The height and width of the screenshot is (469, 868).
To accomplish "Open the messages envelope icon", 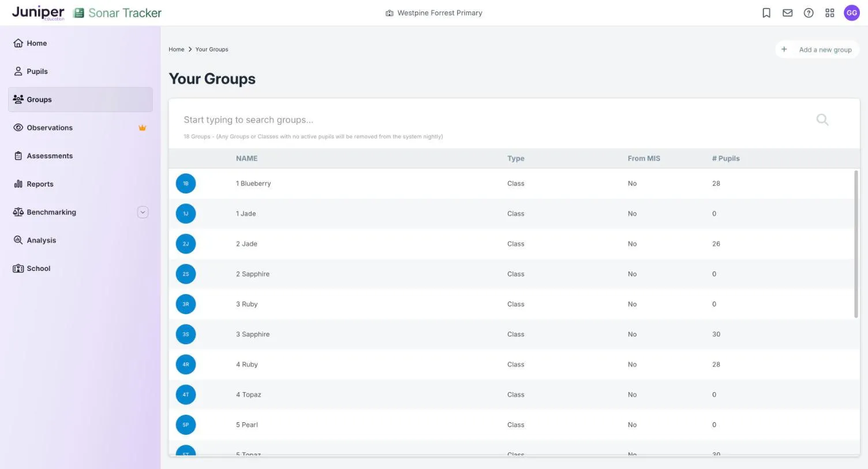I will (787, 13).
